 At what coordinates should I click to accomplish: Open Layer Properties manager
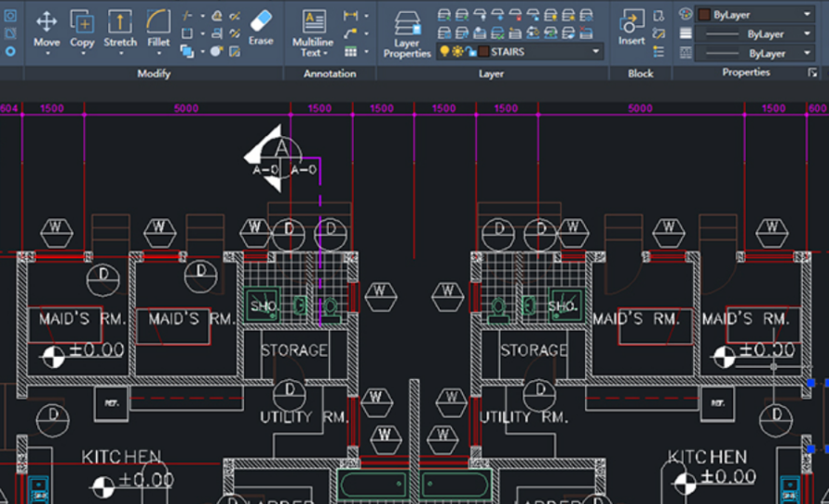tap(407, 34)
